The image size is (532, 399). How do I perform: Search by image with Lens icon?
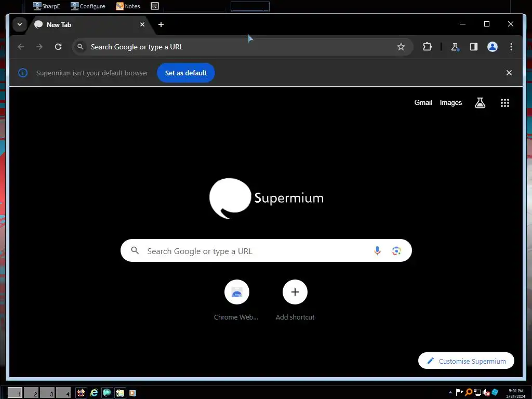[396, 251]
